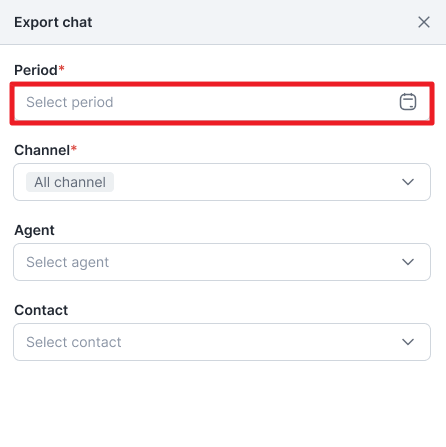Click the Select contact placeholder text
The height and width of the screenshot is (447, 446).
(x=74, y=342)
